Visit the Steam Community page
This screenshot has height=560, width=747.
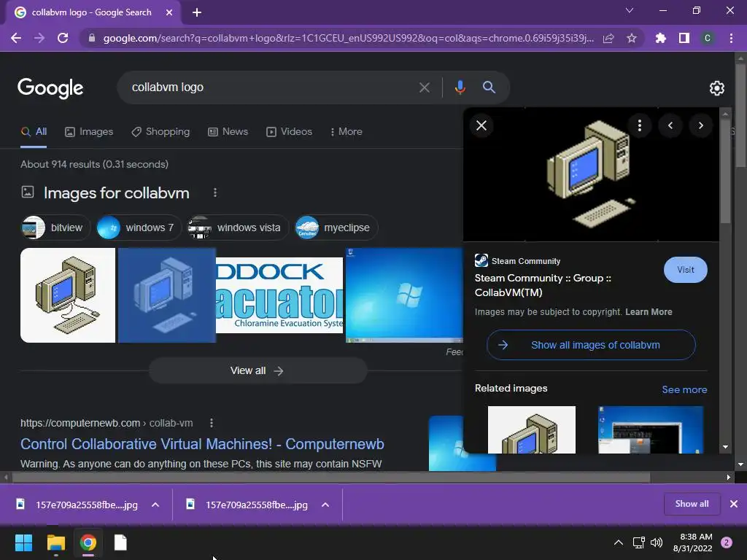[685, 270]
